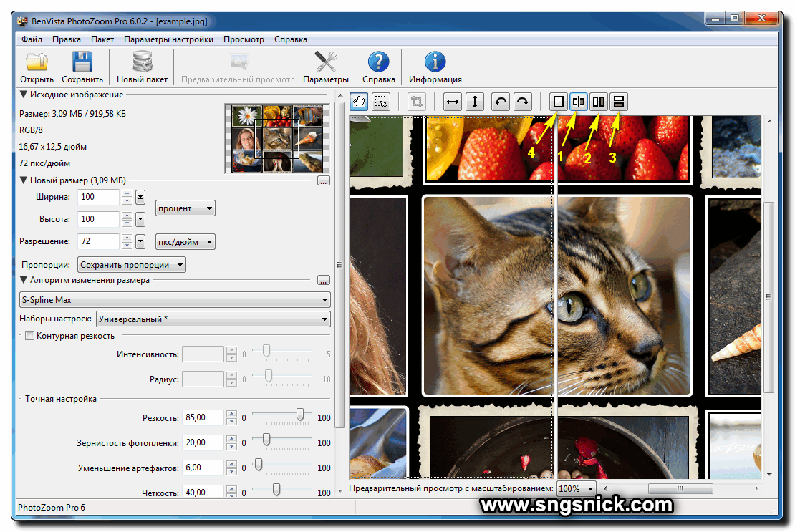Open the Просмотр menu

(243, 39)
